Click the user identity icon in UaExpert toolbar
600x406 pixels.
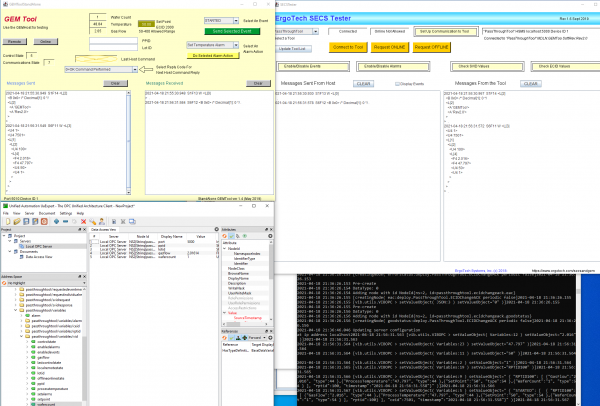point(102,222)
